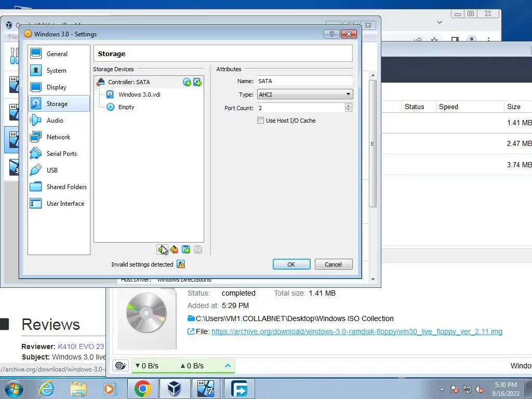Click the add new storage controller icon
The height and width of the screenshot is (399, 532).
click(x=162, y=250)
